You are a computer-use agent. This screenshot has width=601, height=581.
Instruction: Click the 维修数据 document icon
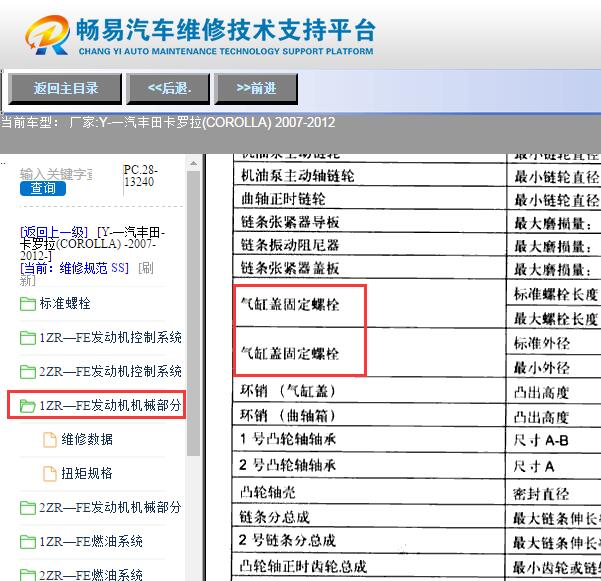[x=49, y=440]
